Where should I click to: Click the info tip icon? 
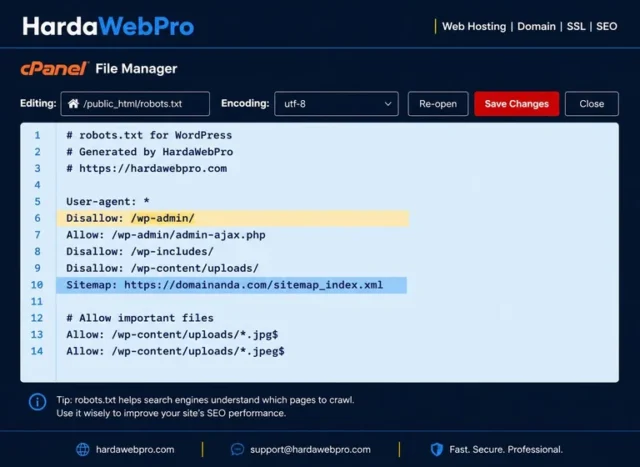coord(38,402)
